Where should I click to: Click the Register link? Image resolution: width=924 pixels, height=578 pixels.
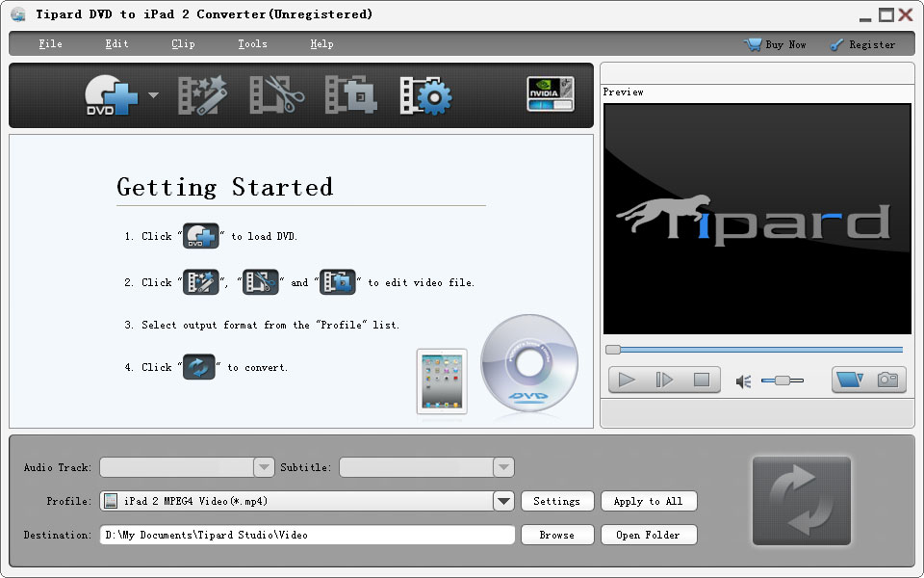coord(872,44)
